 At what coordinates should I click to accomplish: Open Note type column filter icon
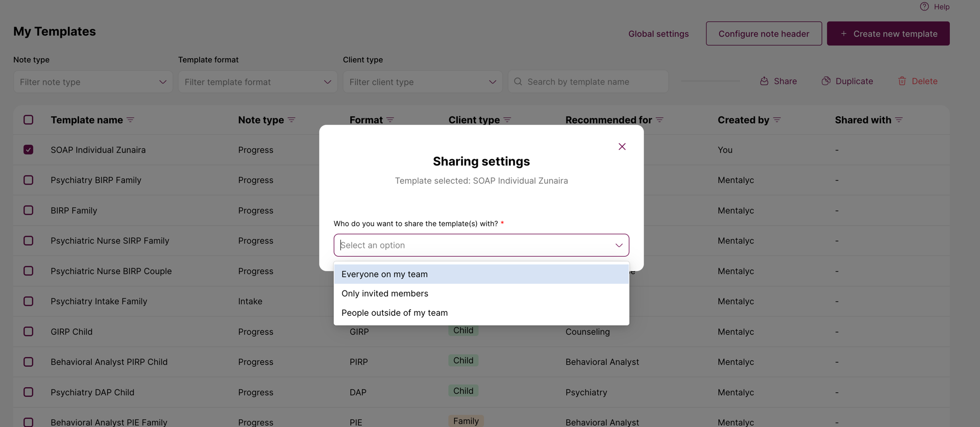(291, 120)
